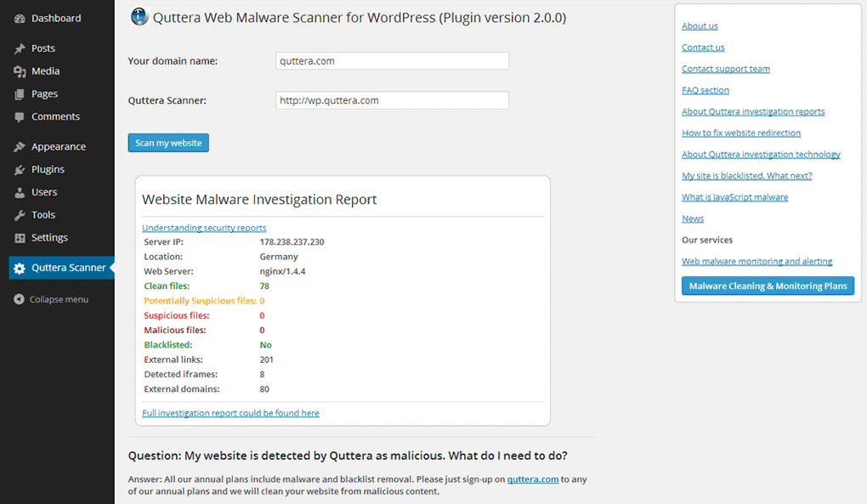The width and height of the screenshot is (867, 504).
Task: Select Quttera Scanner menu item
Action: pyautogui.click(x=68, y=268)
